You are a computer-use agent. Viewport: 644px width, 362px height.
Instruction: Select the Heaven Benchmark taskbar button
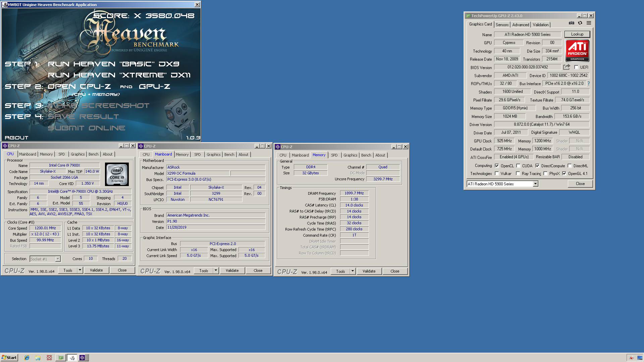tap(72, 358)
